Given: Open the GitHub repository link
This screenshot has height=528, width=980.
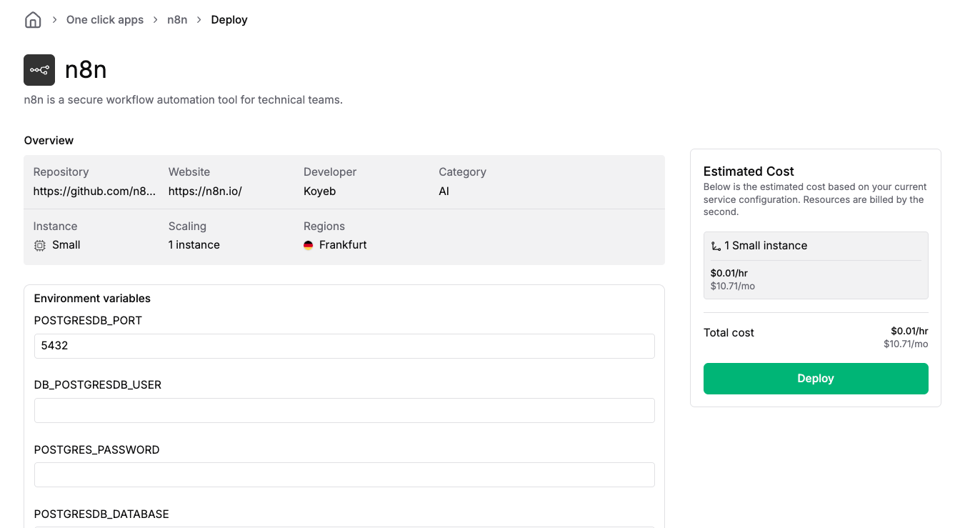Looking at the screenshot, I should click(x=93, y=191).
